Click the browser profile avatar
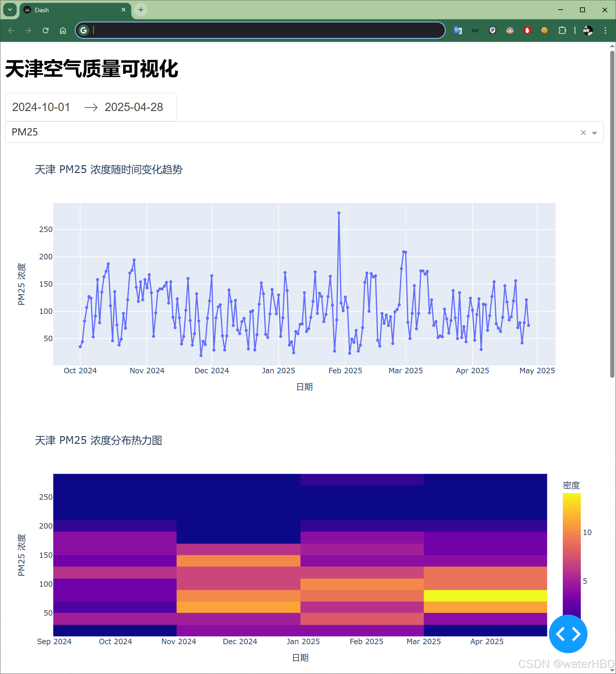Screen dimensions: 616x674 [588, 30]
